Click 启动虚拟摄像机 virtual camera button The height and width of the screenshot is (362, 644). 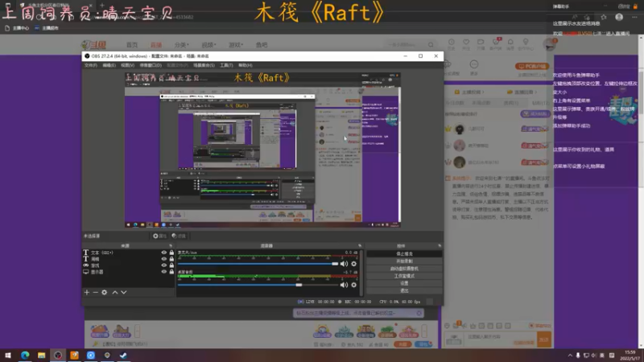tap(404, 269)
